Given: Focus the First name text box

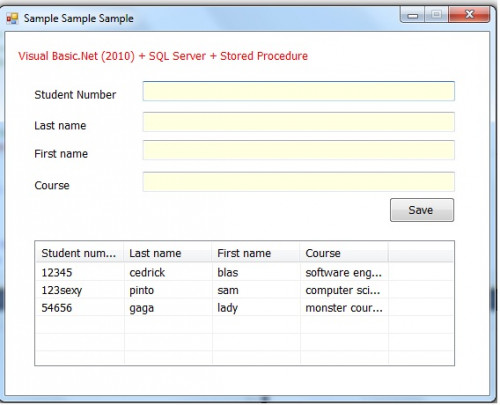Looking at the screenshot, I should (x=299, y=150).
